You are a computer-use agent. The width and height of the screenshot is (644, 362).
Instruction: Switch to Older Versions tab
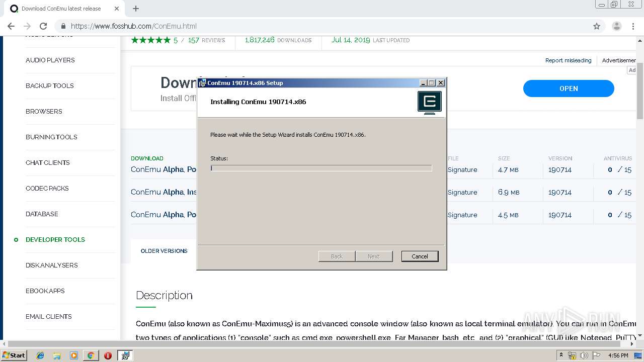pos(164,251)
